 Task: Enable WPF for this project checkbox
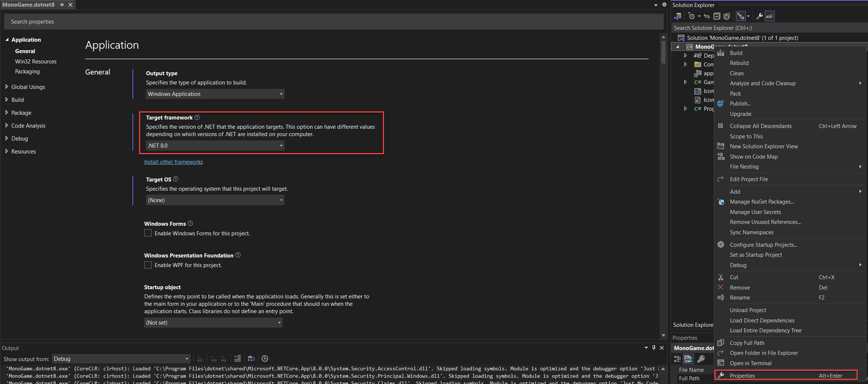point(148,265)
